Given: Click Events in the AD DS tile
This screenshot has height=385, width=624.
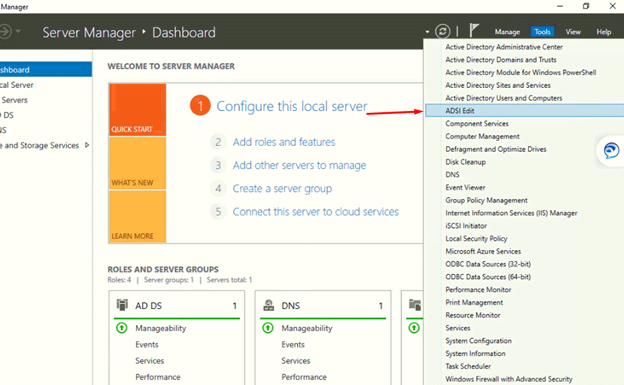Looking at the screenshot, I should point(146,344).
